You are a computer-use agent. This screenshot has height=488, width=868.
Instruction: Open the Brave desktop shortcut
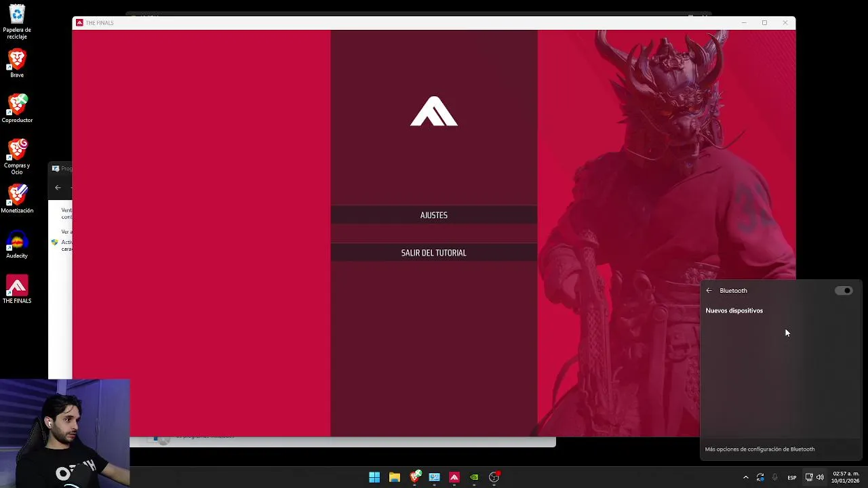click(17, 63)
